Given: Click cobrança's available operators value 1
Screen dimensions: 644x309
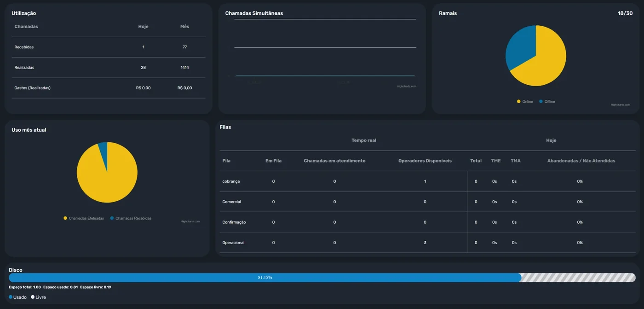Looking at the screenshot, I should 425,181.
